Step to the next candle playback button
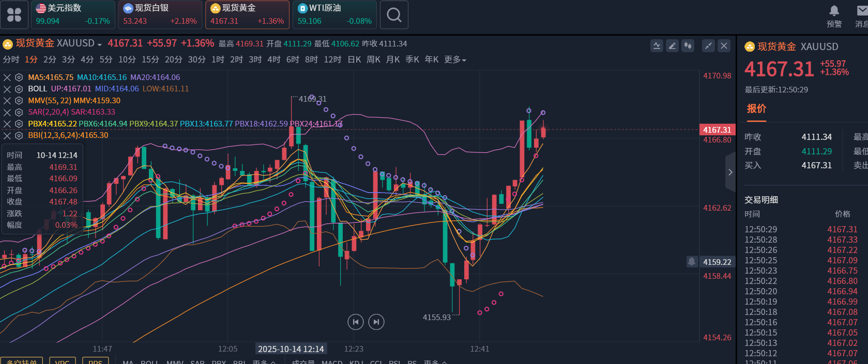 pyautogui.click(x=376, y=322)
